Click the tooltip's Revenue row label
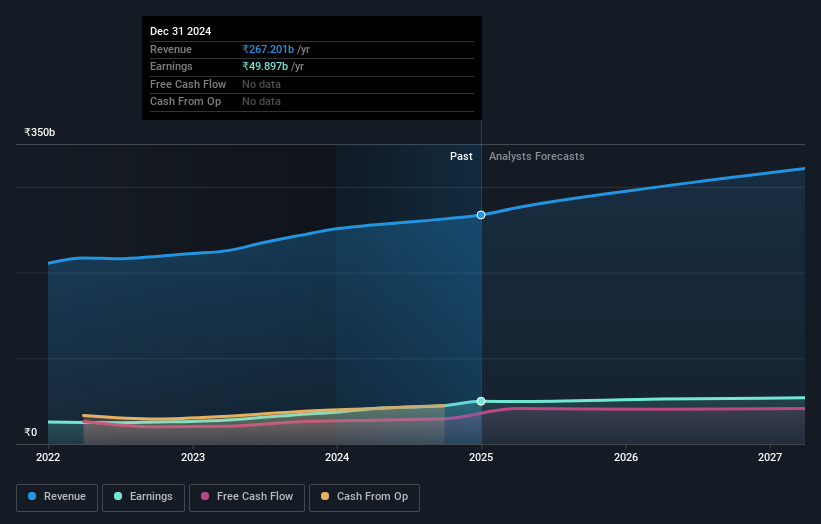This screenshot has height=524, width=821. point(171,49)
